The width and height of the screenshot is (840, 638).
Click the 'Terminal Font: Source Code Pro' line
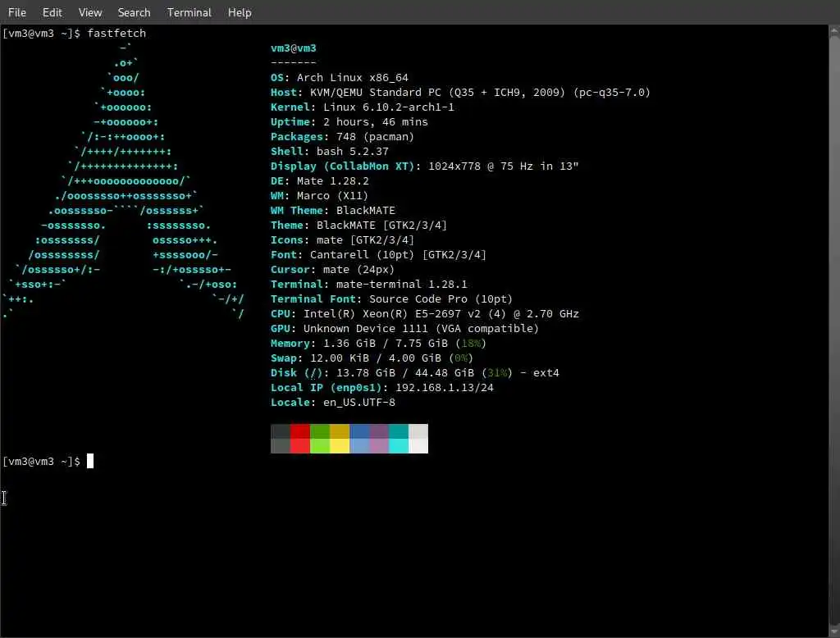pos(391,299)
